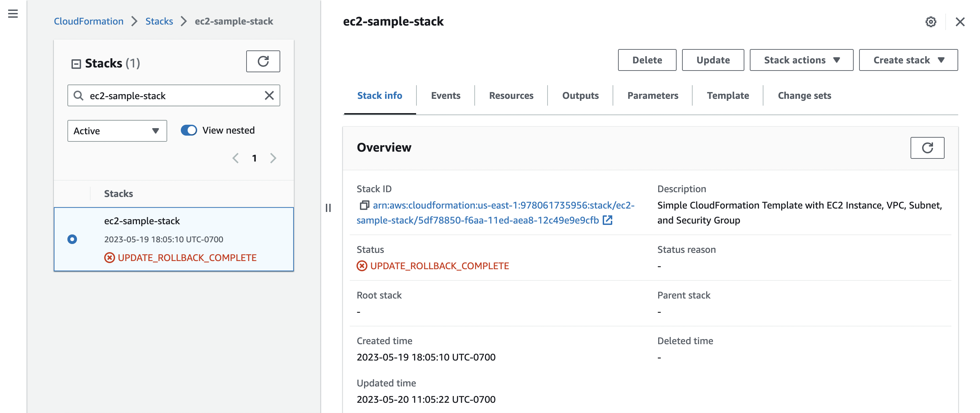Click the split panel resize handle
The width and height of the screenshot is (980, 413).
coord(328,208)
